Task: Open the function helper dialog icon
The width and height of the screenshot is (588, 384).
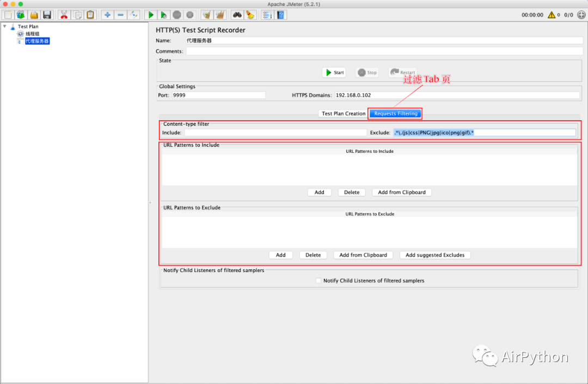Action: (x=267, y=15)
